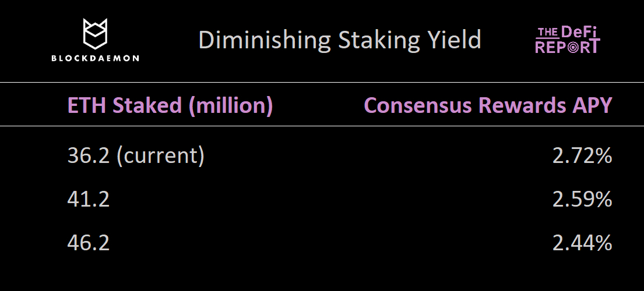The image size is (644, 291).
Task: Click The DeFi Report logo
Action: pyautogui.click(x=567, y=40)
